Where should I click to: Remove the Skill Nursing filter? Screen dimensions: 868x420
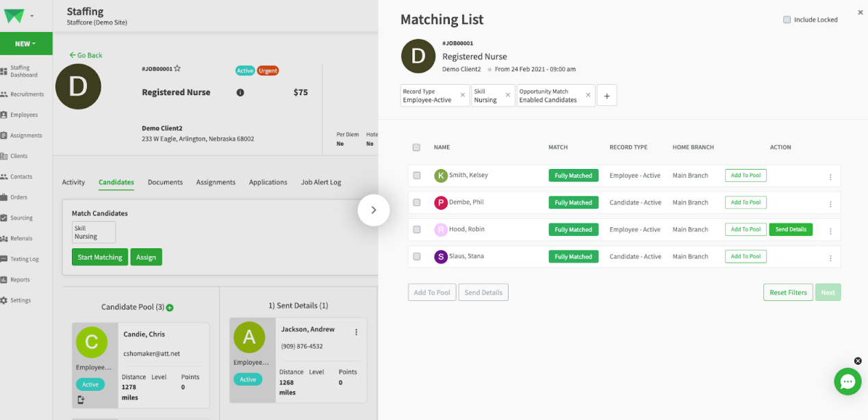[509, 96]
